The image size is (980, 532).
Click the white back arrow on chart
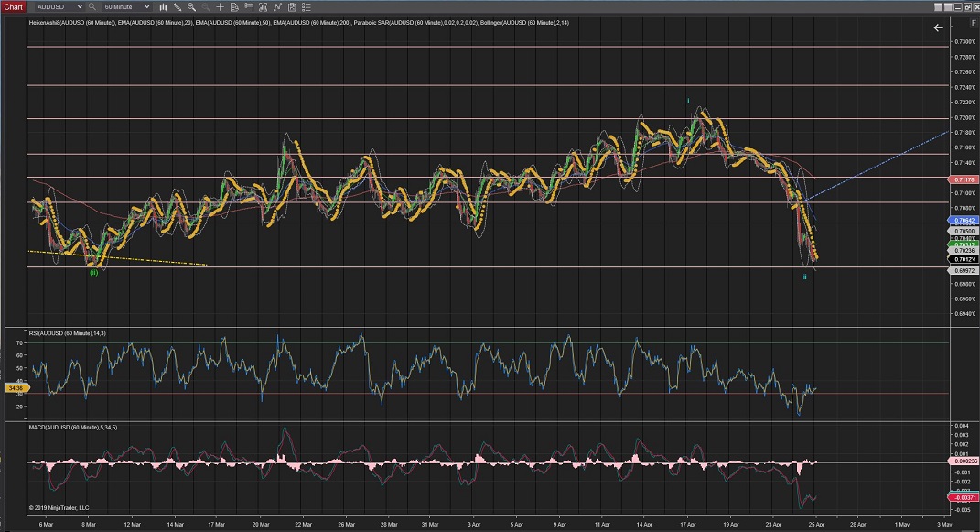point(938,28)
